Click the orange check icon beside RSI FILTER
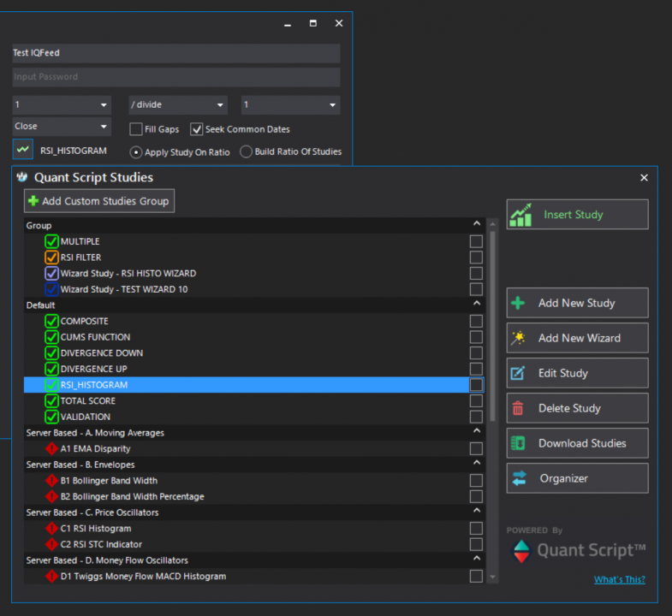The width and height of the screenshot is (672, 616). [51, 257]
